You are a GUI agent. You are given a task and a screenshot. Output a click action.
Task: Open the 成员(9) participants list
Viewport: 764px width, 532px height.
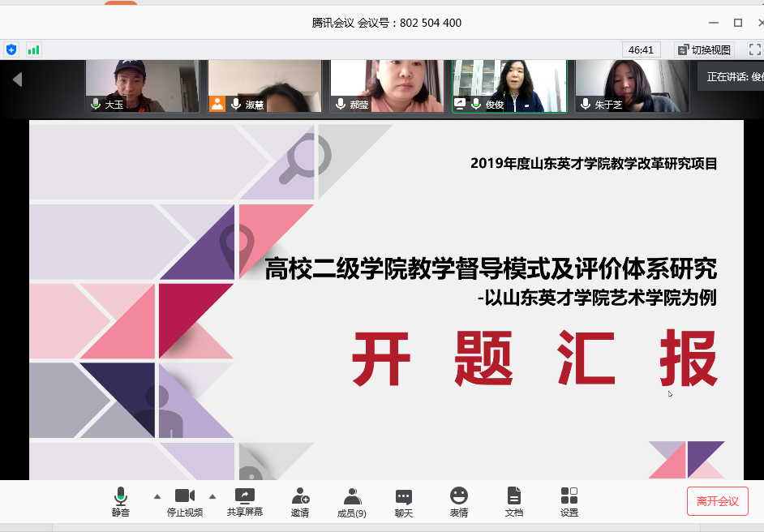click(351, 501)
